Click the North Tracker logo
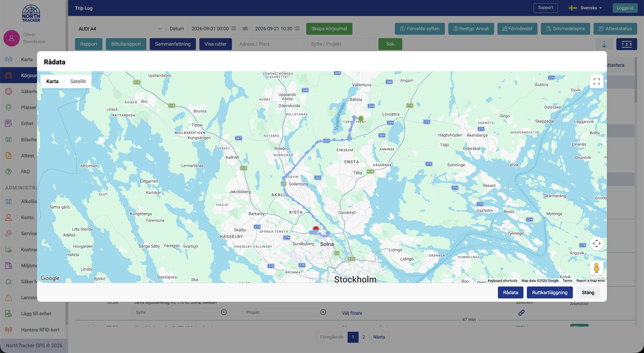 (31, 13)
